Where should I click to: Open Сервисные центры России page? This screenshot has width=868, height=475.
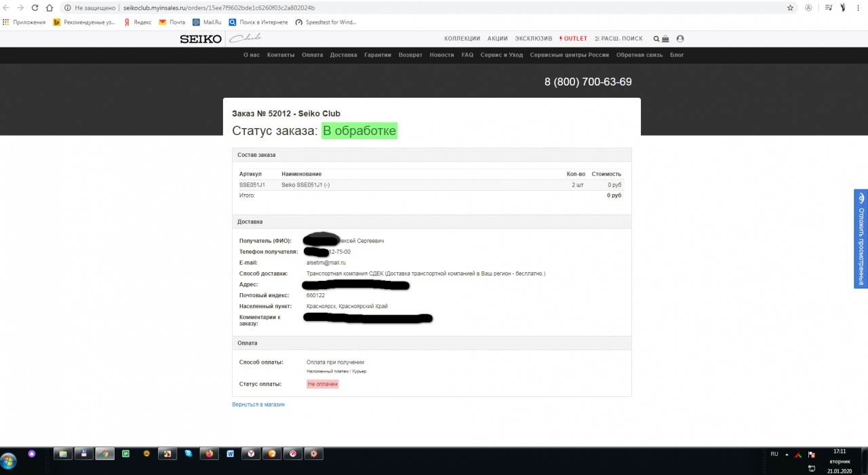coord(569,55)
